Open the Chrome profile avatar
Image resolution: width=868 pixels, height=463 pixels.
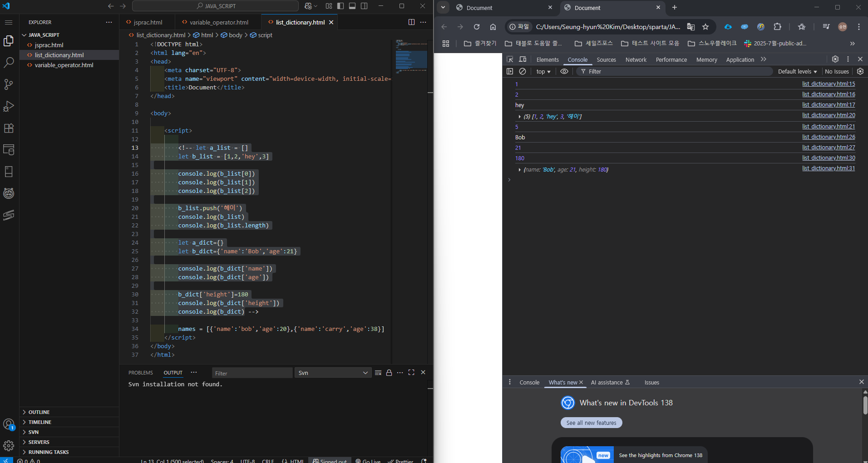pyautogui.click(x=843, y=27)
